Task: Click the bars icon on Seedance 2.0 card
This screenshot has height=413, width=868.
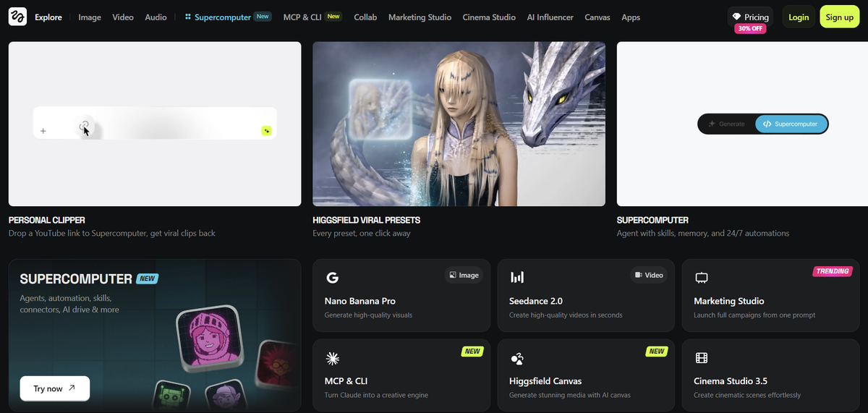Action: (x=517, y=277)
